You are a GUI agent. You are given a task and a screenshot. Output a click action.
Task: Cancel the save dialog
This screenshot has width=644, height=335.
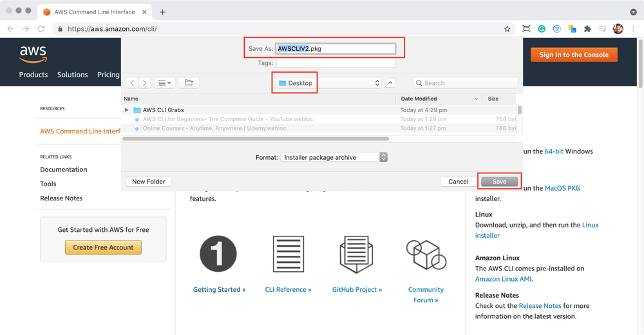[458, 181]
